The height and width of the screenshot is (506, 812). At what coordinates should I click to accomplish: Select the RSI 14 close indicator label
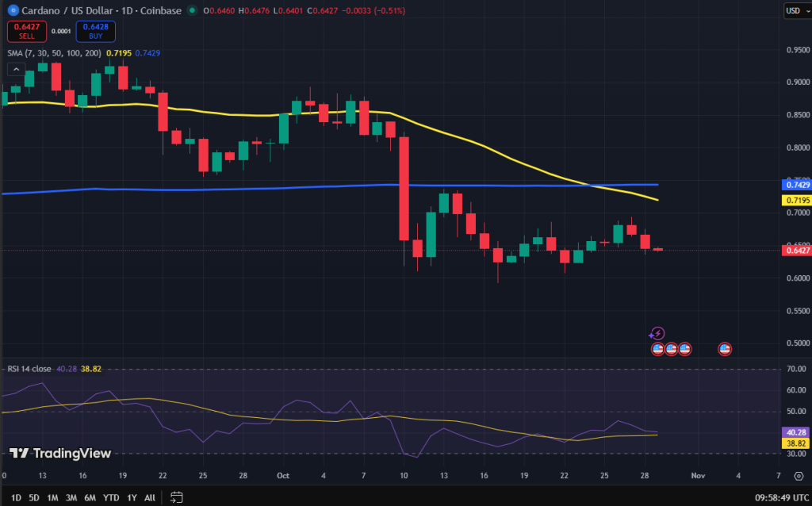click(x=29, y=369)
